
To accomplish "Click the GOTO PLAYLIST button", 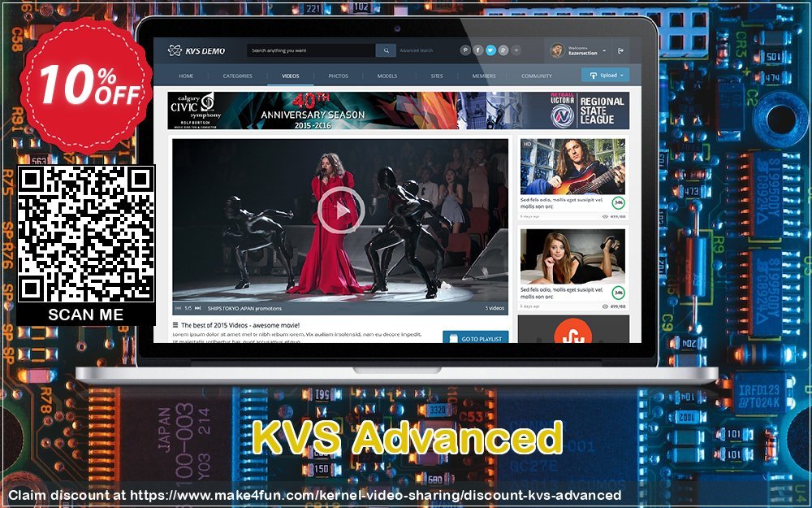I will [x=475, y=337].
